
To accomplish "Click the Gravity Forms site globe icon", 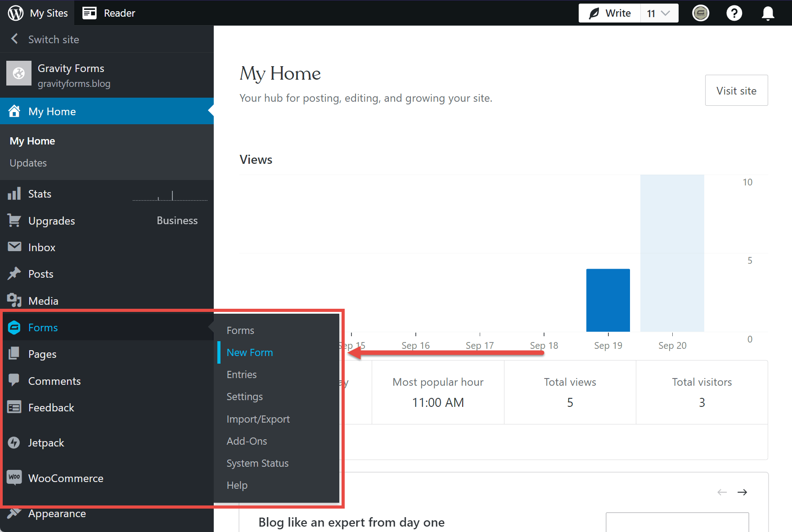I will 19,73.
